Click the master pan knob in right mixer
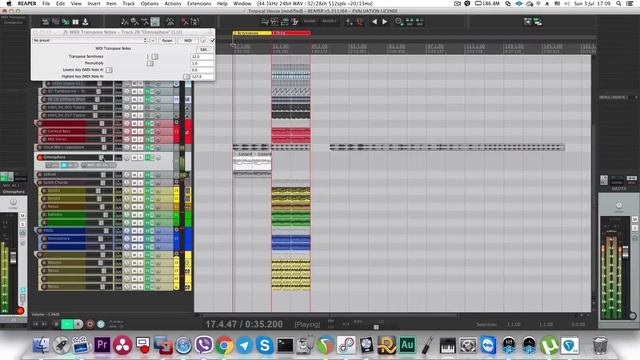The height and width of the screenshot is (360, 640). 619,205
